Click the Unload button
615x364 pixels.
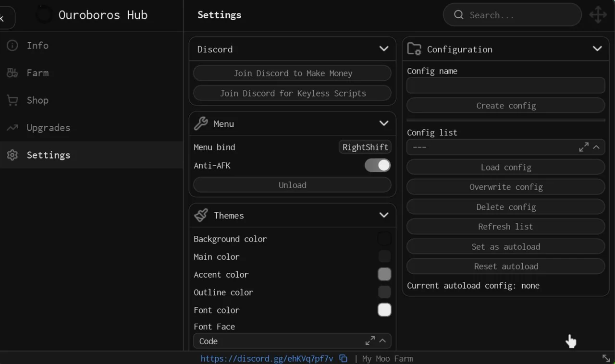pyautogui.click(x=292, y=185)
